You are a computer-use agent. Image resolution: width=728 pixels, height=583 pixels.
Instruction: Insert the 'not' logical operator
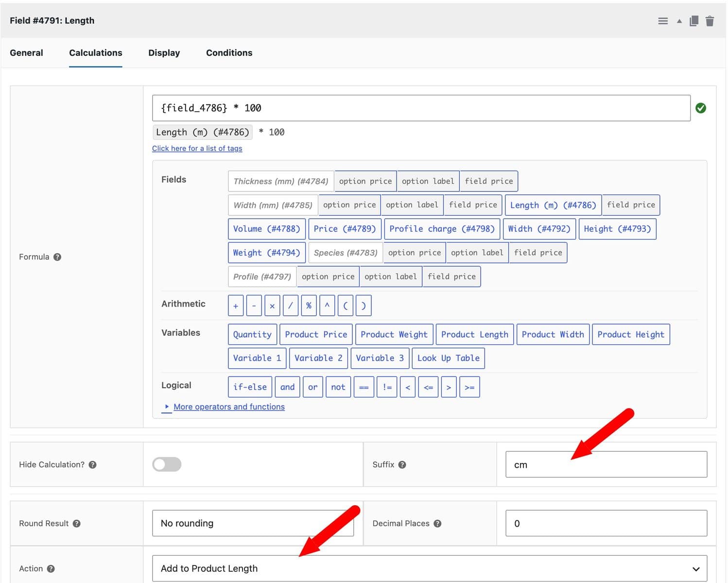338,387
